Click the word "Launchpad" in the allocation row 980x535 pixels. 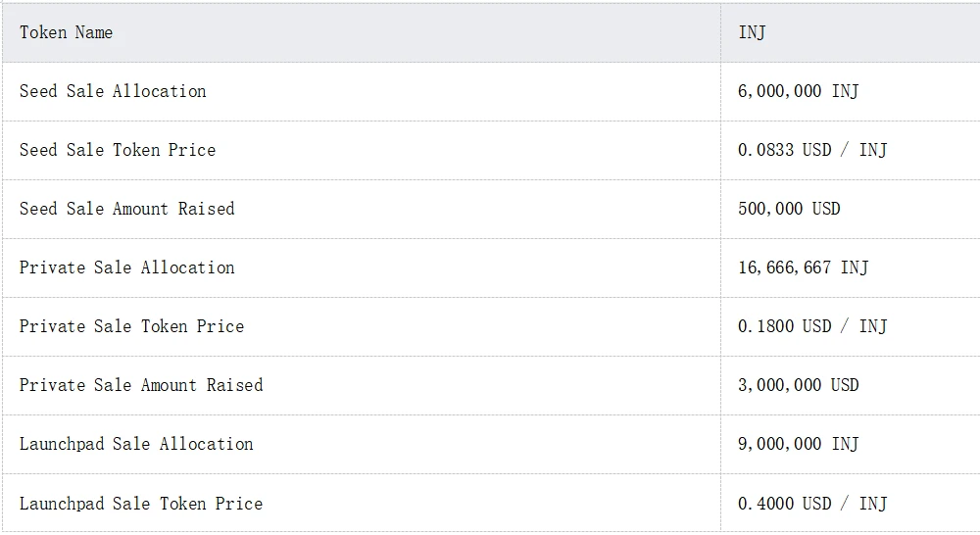pyautogui.click(x=62, y=444)
